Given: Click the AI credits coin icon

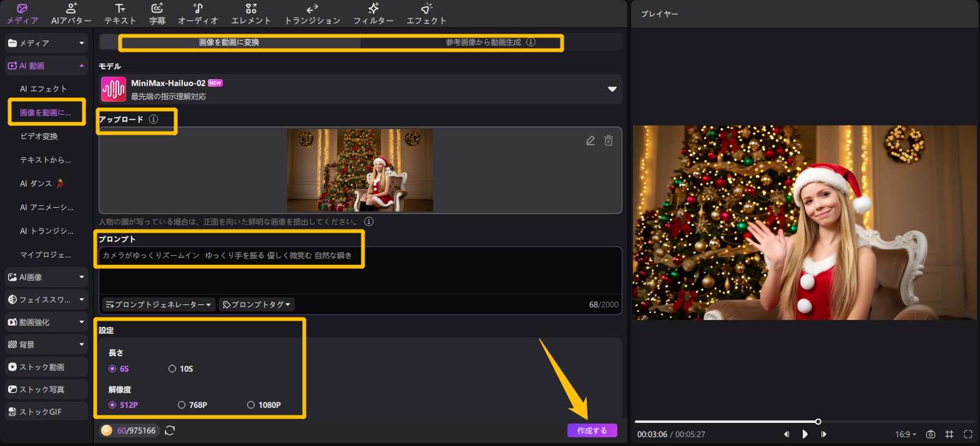Looking at the screenshot, I should pos(107,430).
